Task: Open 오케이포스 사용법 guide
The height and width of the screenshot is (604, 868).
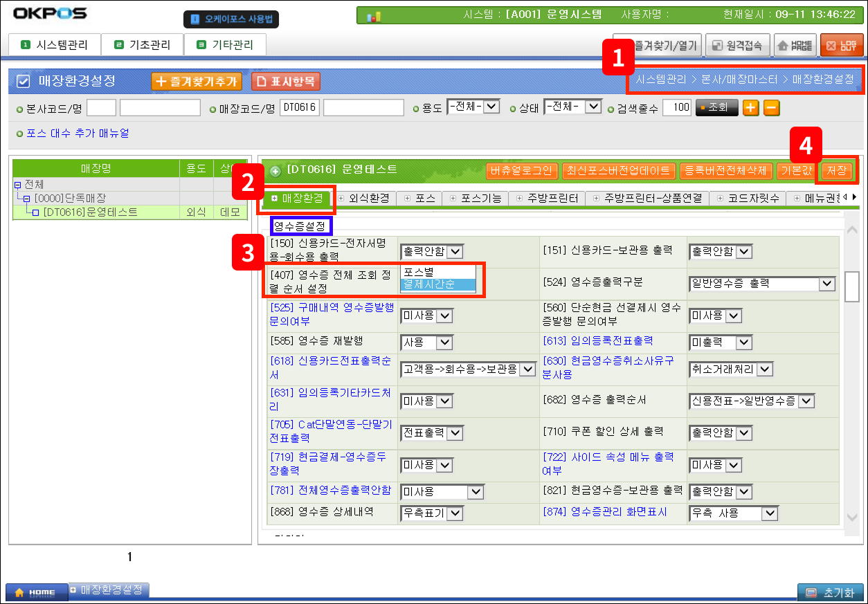Action: click(231, 19)
